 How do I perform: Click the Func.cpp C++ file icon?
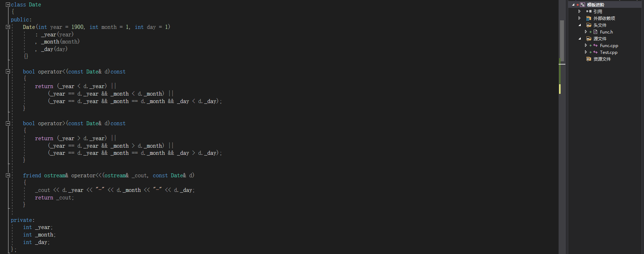pyautogui.click(x=595, y=46)
